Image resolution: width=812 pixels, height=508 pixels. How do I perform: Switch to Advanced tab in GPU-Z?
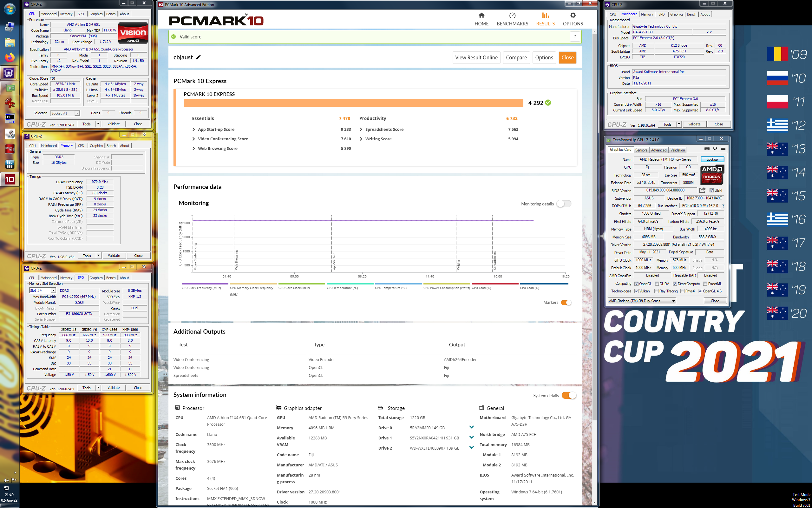[659, 150]
